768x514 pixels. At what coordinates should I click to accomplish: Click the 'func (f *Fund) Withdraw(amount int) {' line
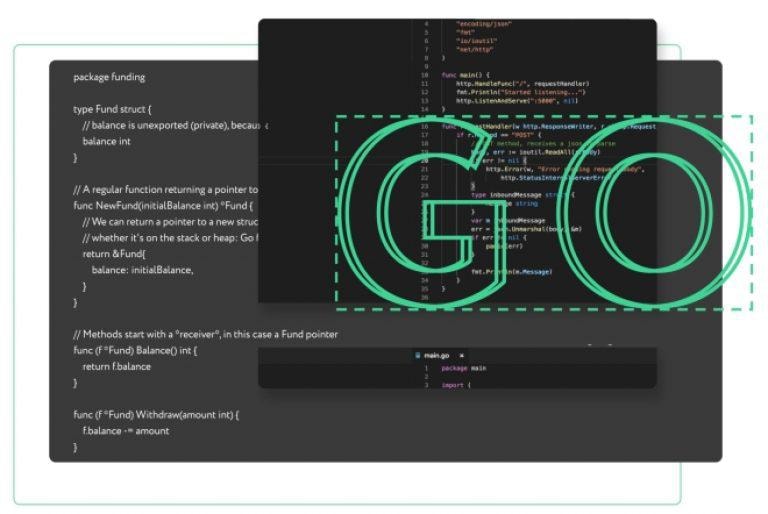click(156, 415)
